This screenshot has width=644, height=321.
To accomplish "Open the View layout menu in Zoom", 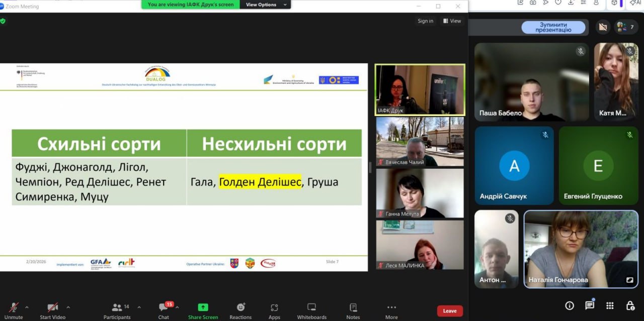I will (x=452, y=21).
